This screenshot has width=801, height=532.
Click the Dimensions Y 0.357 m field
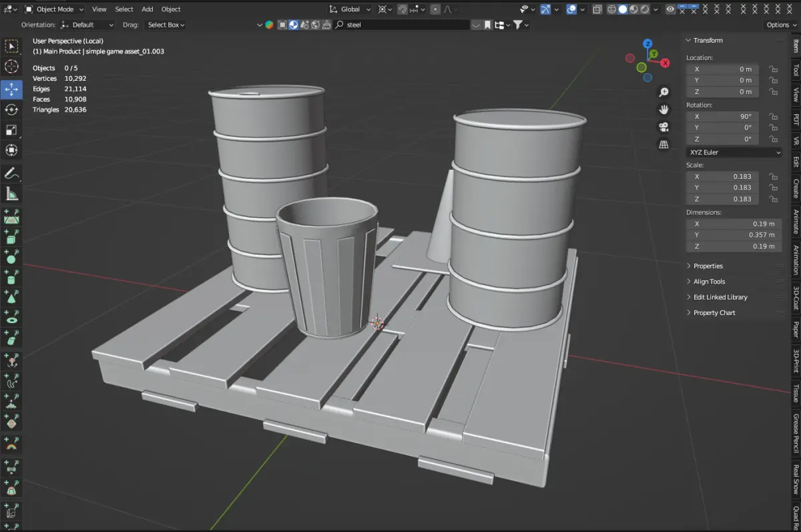point(734,235)
